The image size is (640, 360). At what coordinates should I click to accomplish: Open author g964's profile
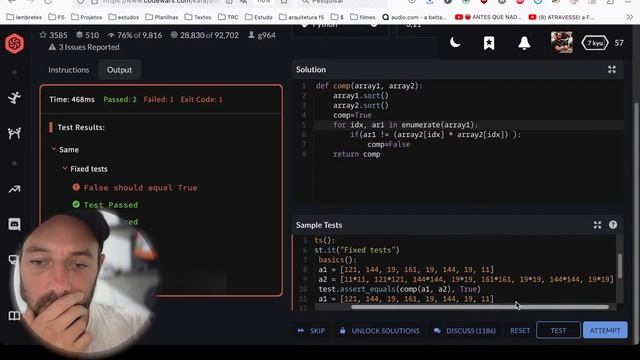(262, 35)
